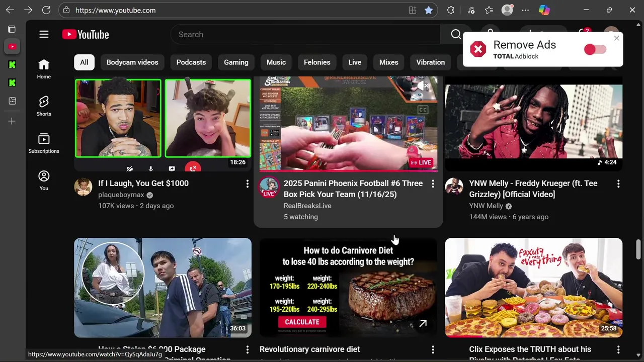Screen dimensions: 644x362
Task: Click the Total Adblock red stop icon
Action: click(x=478, y=49)
